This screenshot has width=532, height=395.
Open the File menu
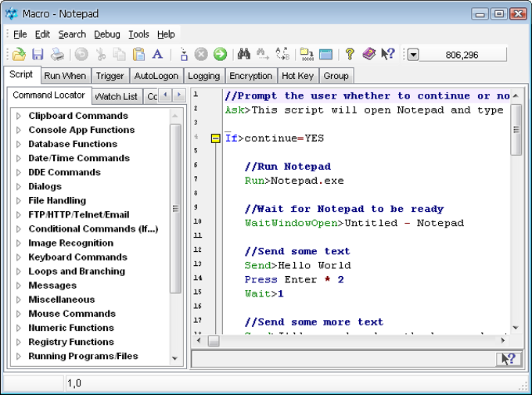point(20,34)
